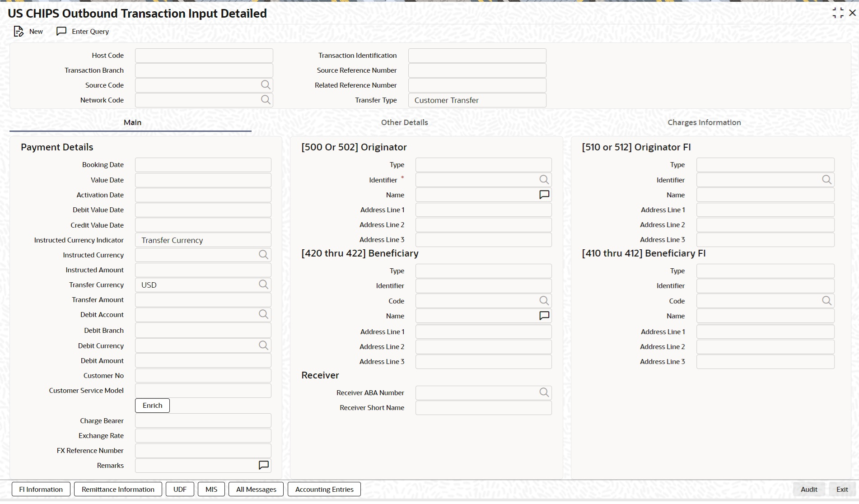Click the Activation Date field
Viewport: 859px width, 504px height.
click(x=203, y=195)
